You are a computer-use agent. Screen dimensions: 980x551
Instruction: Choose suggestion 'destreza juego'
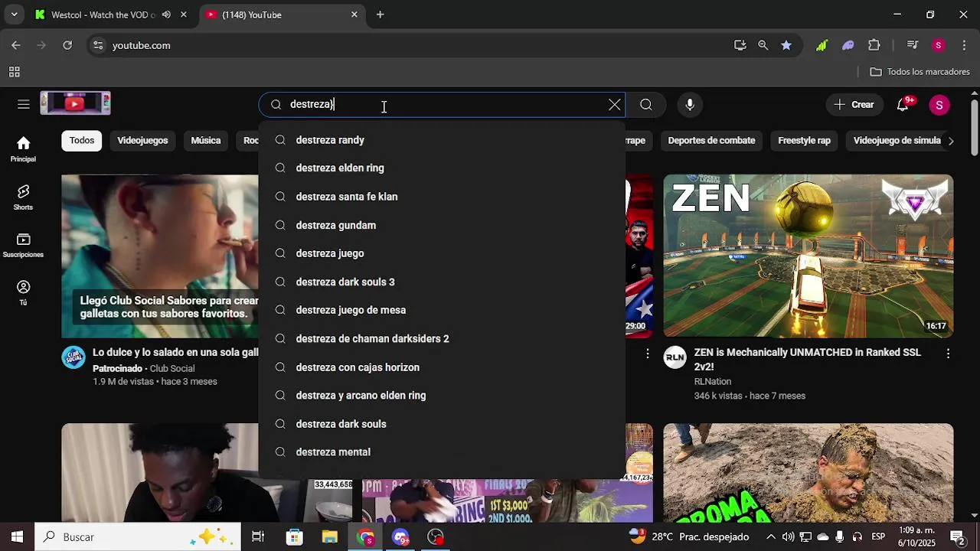(442, 253)
